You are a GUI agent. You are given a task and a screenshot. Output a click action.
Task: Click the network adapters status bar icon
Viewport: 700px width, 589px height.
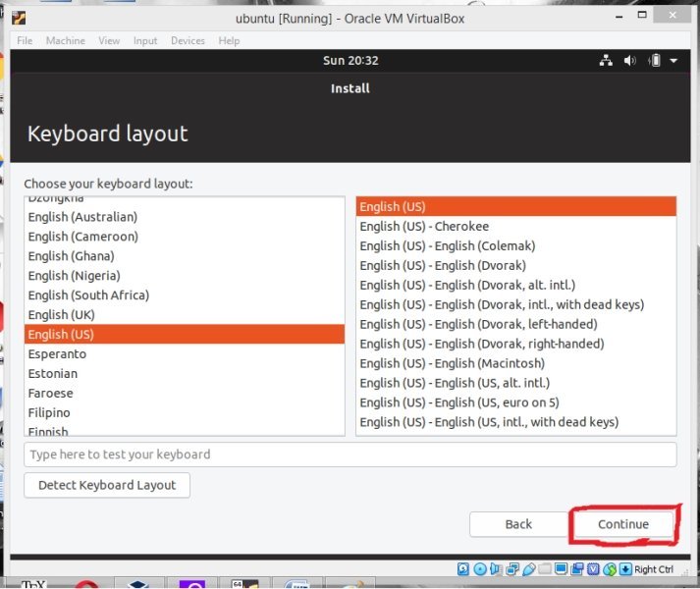[512, 569]
